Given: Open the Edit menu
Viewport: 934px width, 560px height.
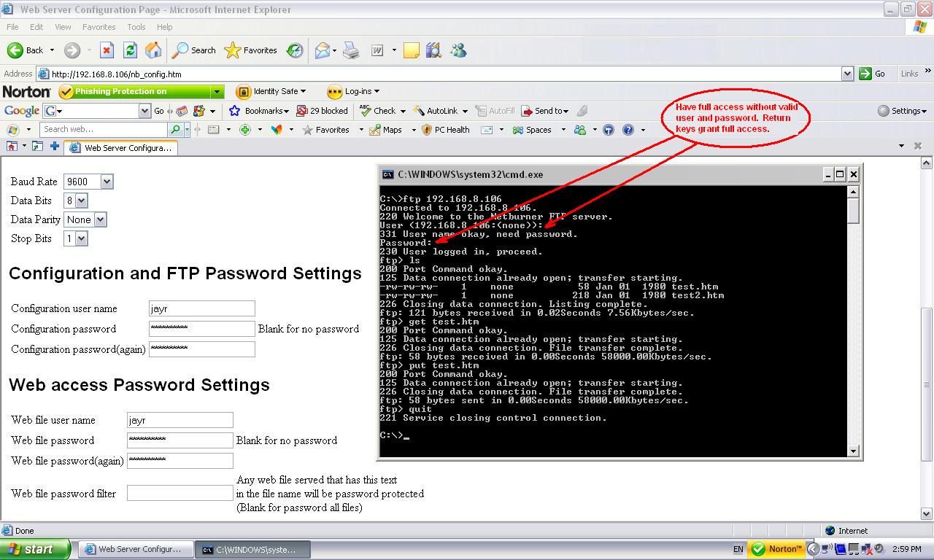Looking at the screenshot, I should 36,27.
